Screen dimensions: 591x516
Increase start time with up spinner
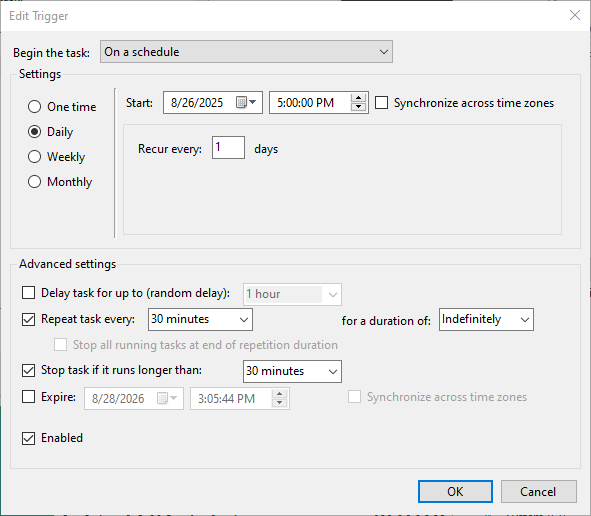(x=358, y=98)
